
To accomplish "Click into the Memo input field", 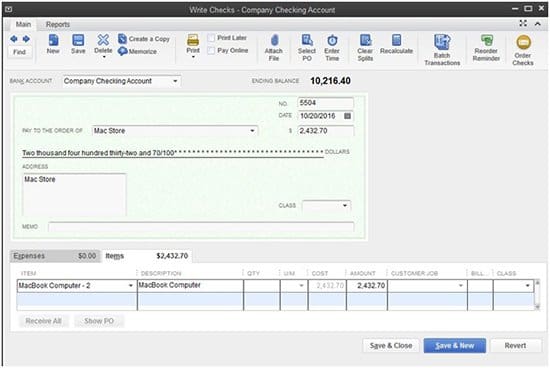I will coord(201,227).
